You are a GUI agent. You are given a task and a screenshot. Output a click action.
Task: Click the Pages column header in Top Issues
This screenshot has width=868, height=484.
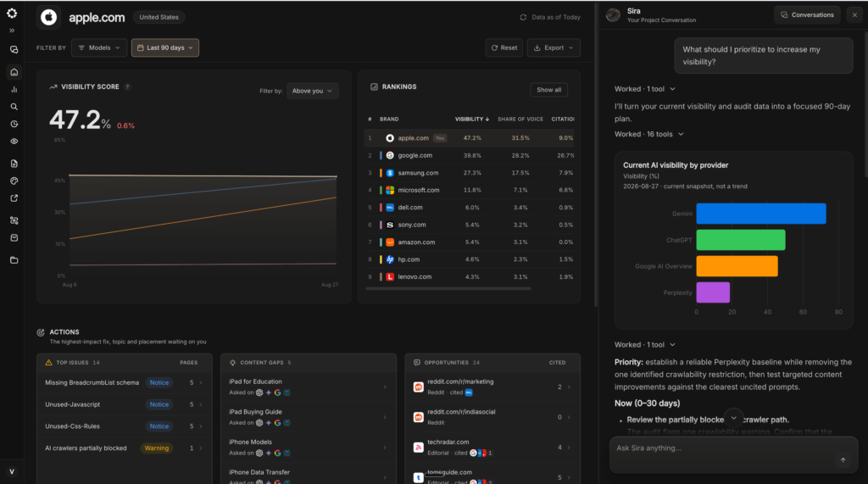189,363
